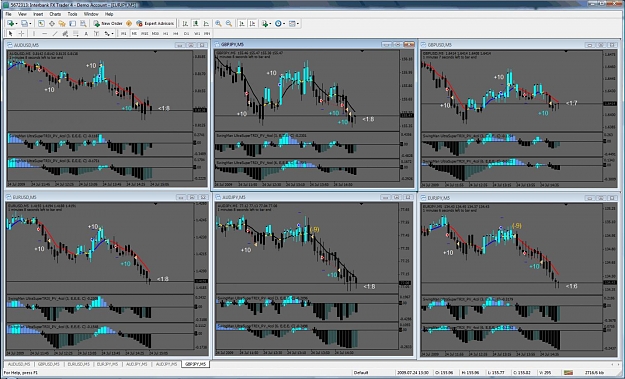Expand the Periods dropdown arrow
This screenshot has height=379, width=625.
(284, 24)
